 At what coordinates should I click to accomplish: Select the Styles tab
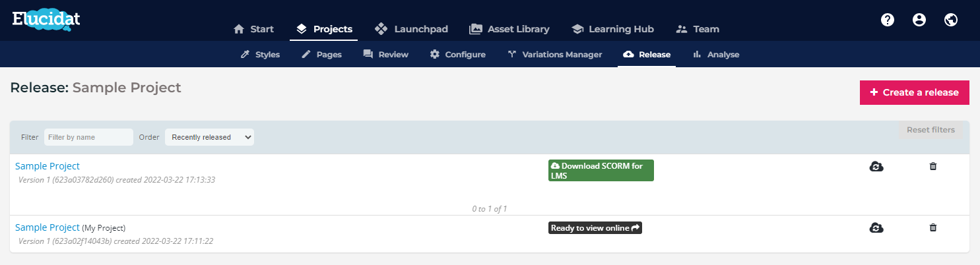pyautogui.click(x=260, y=54)
